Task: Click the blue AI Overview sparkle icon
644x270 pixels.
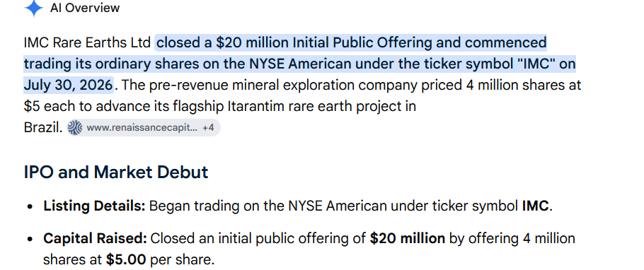Action: click(34, 8)
